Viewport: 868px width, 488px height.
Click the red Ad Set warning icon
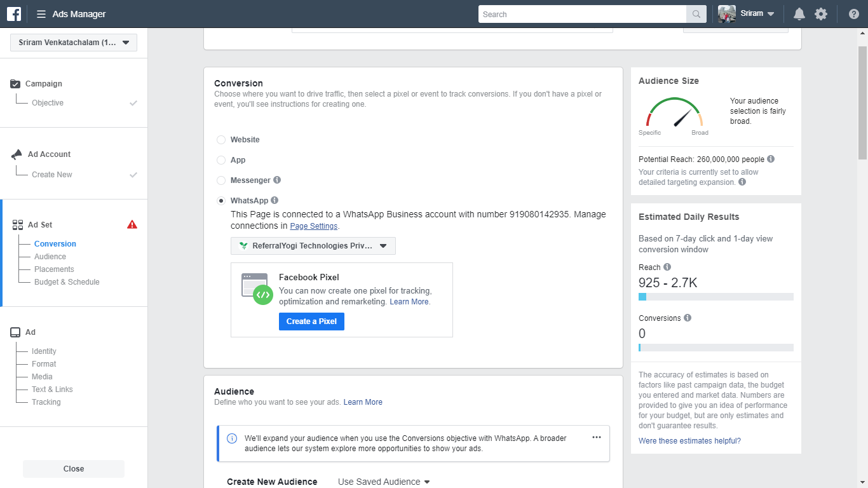tap(132, 224)
